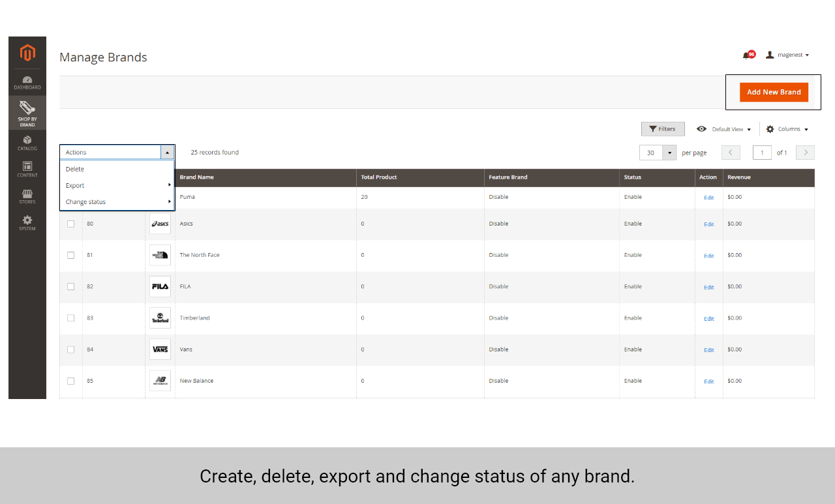The height and width of the screenshot is (504, 835).
Task: Open the System sidebar menu
Action: pos(27,223)
